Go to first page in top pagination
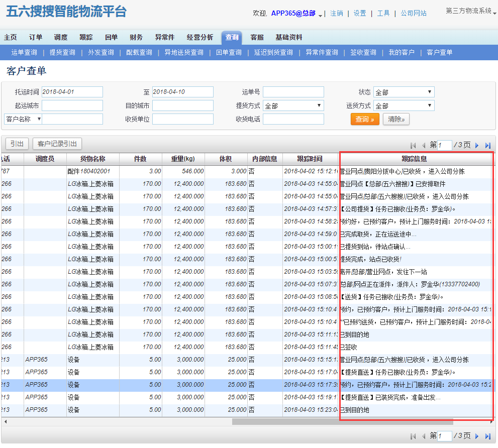 coord(413,145)
